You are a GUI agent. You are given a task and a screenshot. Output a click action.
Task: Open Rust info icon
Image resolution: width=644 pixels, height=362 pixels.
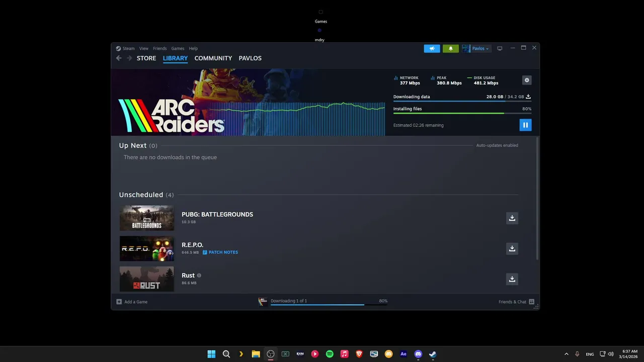[199, 276]
